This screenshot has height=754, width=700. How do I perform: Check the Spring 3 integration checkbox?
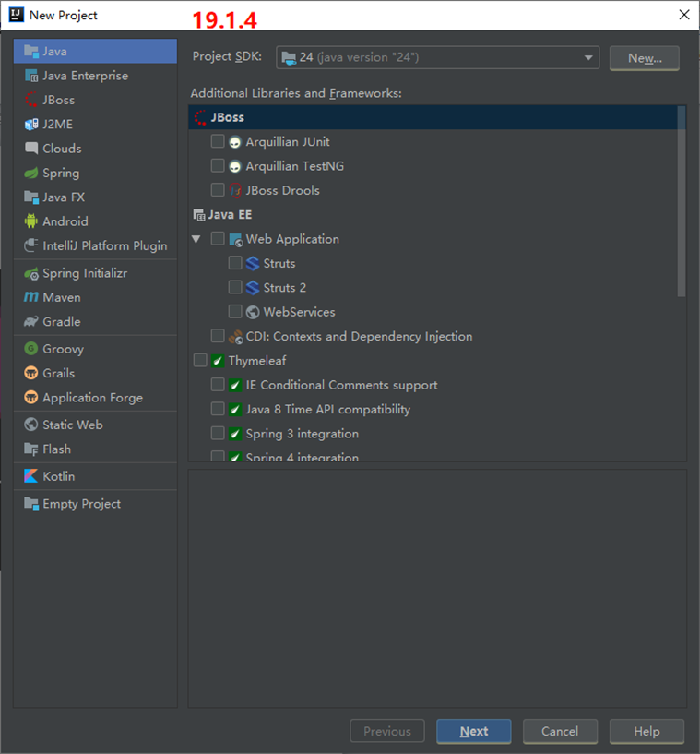218,433
